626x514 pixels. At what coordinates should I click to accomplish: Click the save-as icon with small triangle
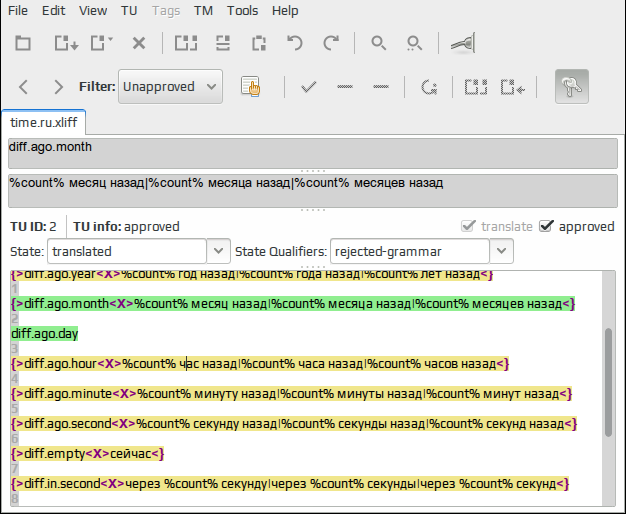click(x=102, y=43)
